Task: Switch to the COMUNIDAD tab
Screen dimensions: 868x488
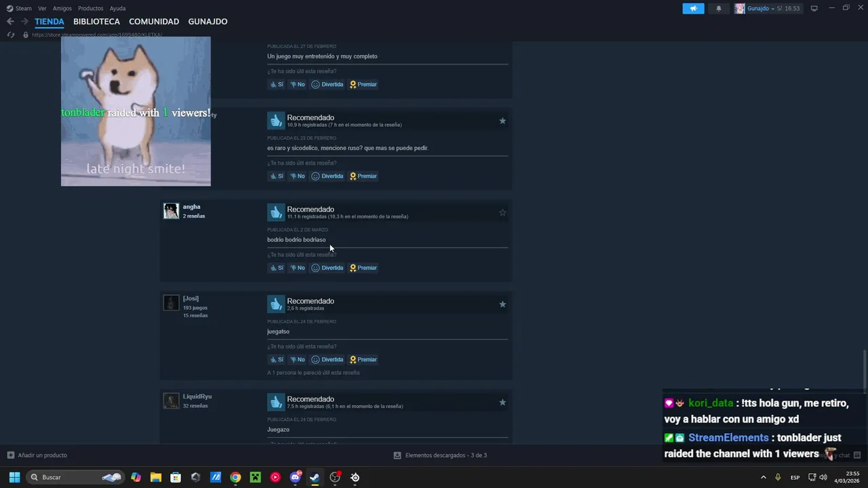Action: pyautogui.click(x=154, y=22)
